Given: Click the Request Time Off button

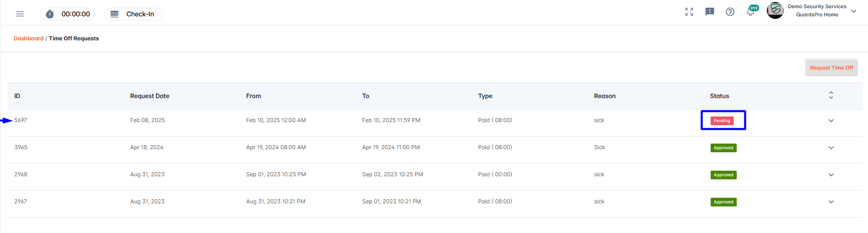Looking at the screenshot, I should pos(831,67).
